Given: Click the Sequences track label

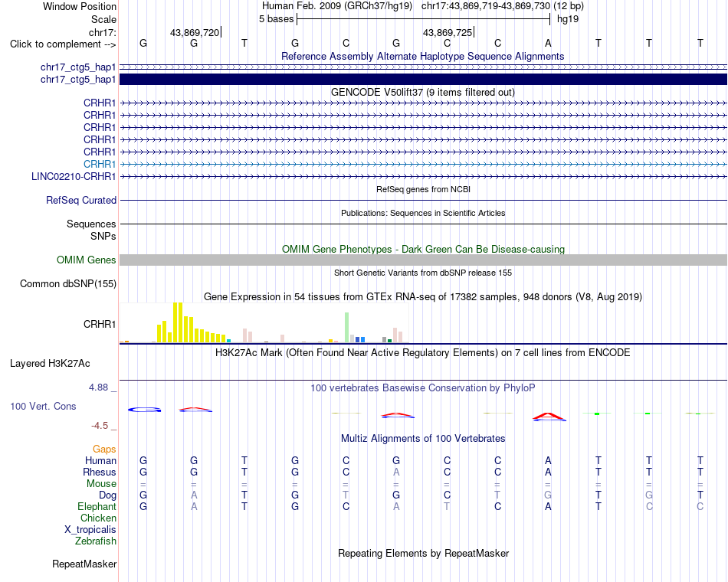Looking at the screenshot, I should (91, 224).
